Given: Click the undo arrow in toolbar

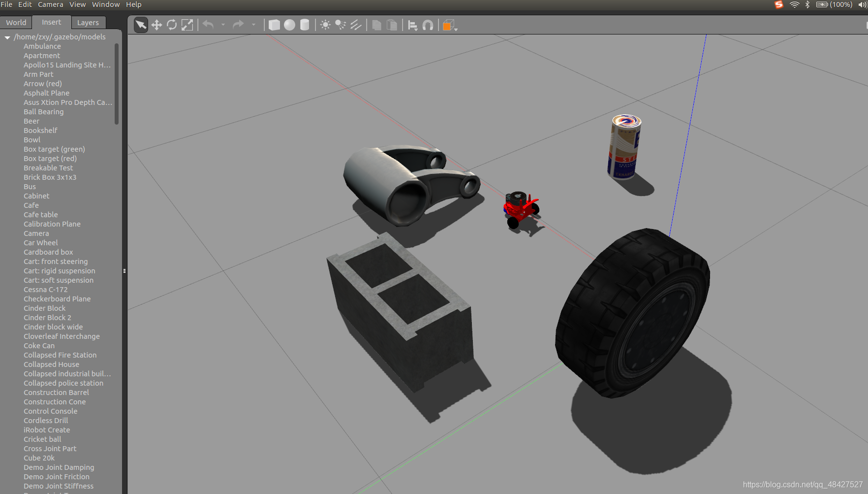Looking at the screenshot, I should click(x=208, y=25).
